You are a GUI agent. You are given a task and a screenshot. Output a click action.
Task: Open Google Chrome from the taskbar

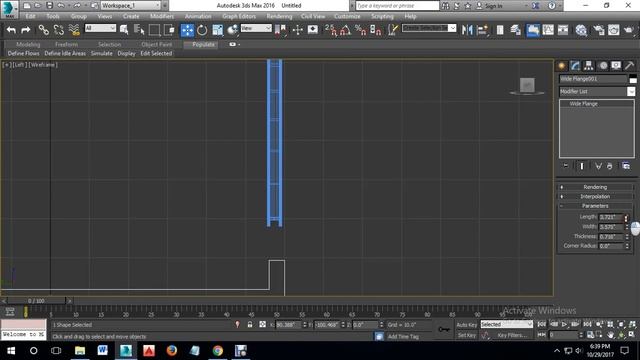pyautogui.click(x=218, y=351)
